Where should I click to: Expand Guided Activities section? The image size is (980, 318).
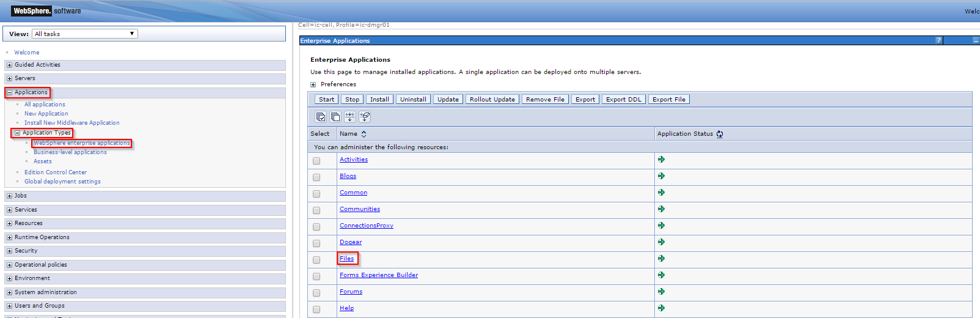click(9, 65)
